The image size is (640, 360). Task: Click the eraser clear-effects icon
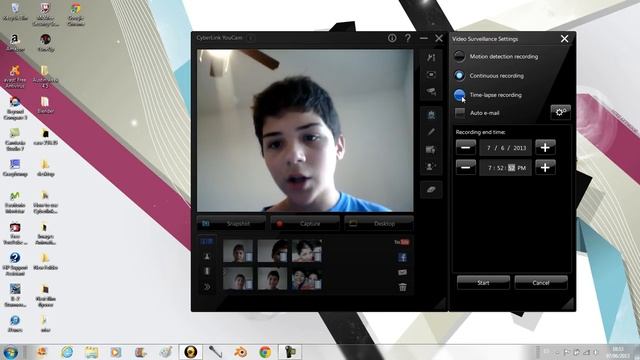(x=431, y=190)
